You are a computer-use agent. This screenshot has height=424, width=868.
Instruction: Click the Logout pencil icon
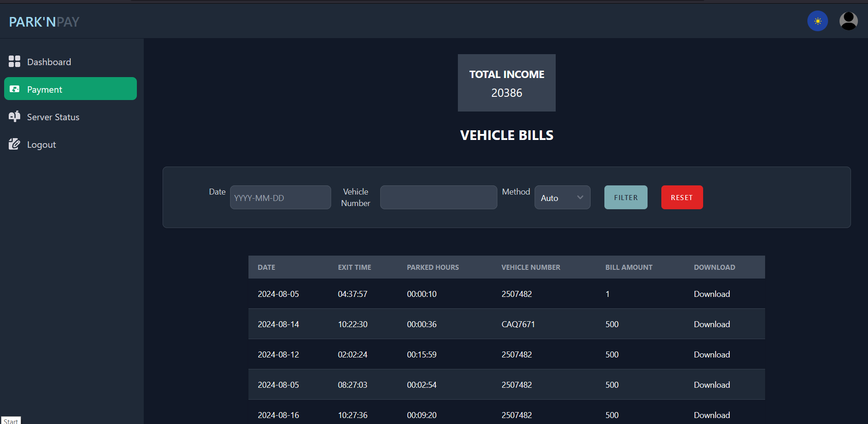(14, 144)
